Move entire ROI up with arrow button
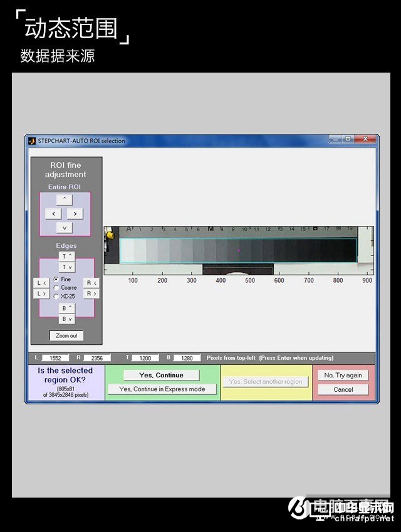 click(65, 200)
